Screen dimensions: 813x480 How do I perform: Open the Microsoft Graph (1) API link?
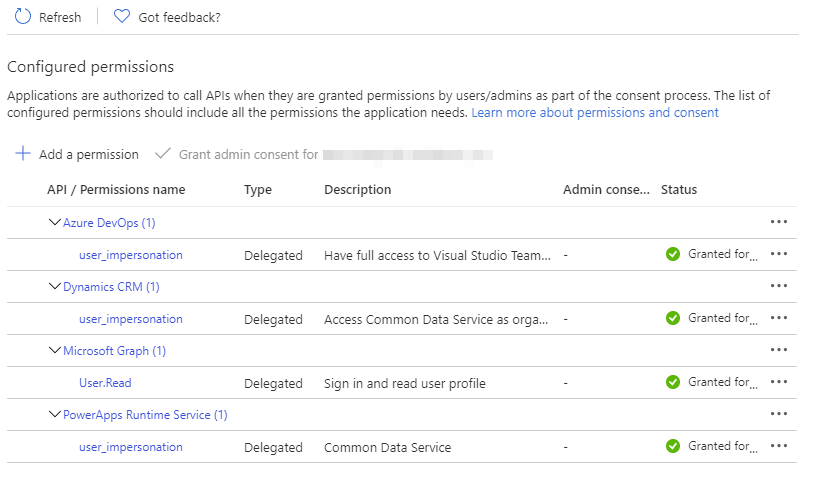click(115, 351)
